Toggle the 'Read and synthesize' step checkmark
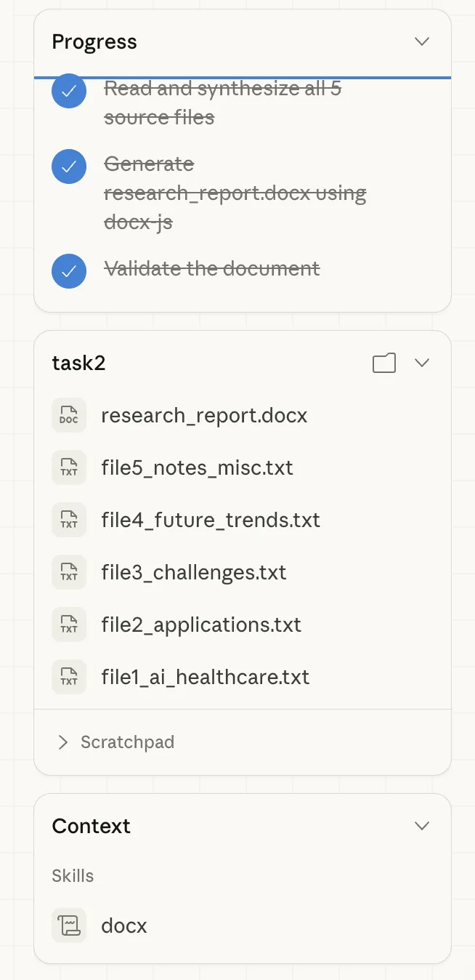Viewport: 475px width, 980px height. coord(69,92)
